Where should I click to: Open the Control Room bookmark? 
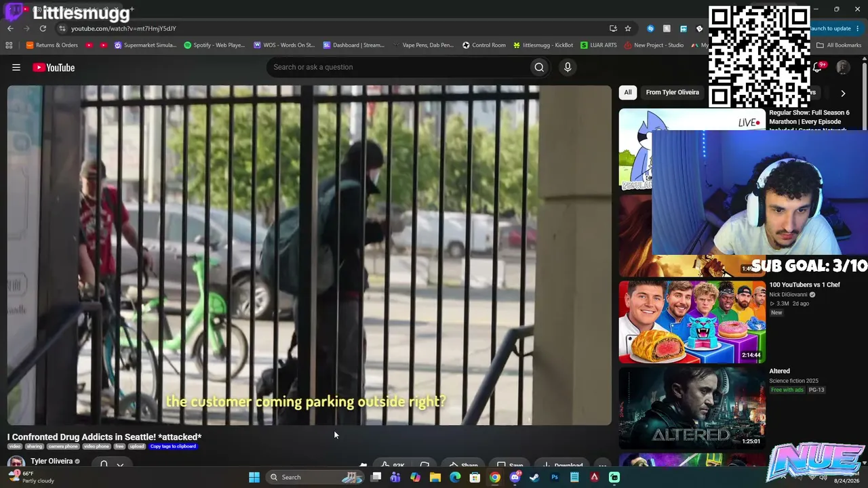tap(484, 45)
